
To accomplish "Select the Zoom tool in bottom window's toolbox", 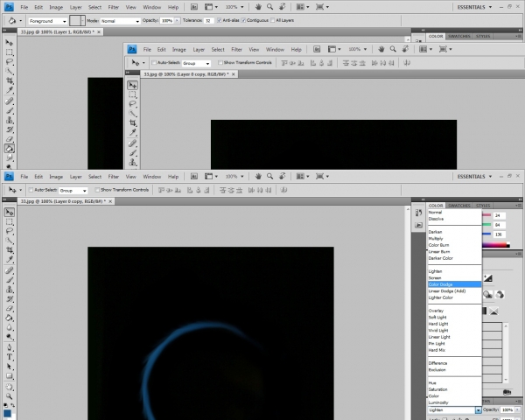I will pyautogui.click(x=10, y=396).
